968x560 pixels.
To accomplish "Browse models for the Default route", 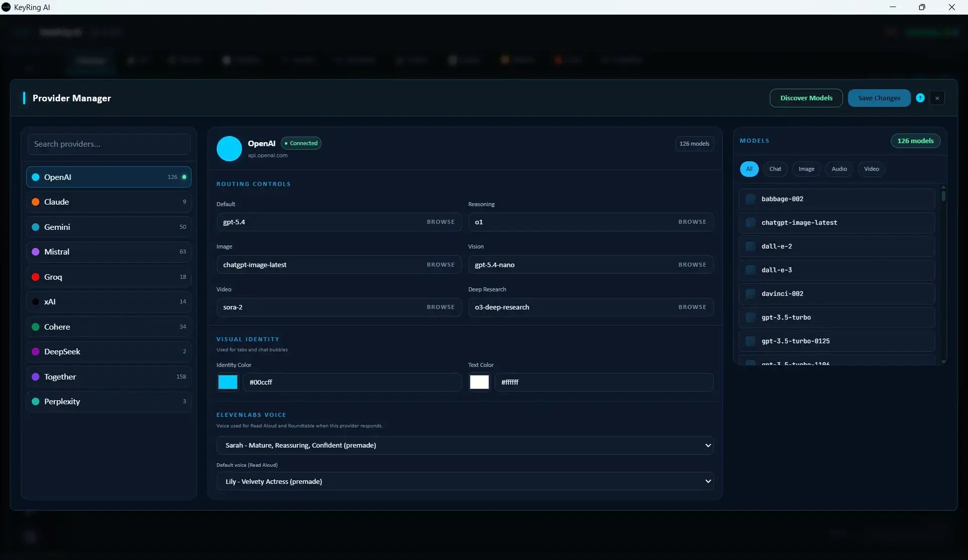I will point(441,222).
